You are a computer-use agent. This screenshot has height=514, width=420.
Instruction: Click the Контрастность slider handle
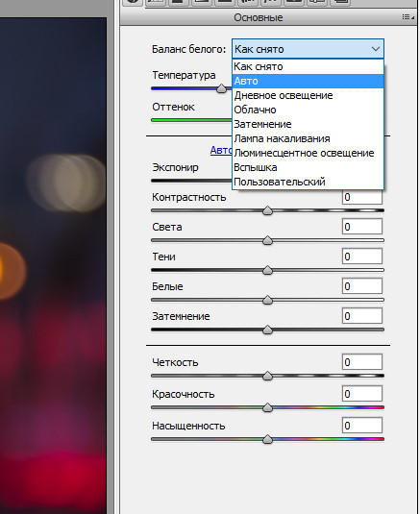pyautogui.click(x=268, y=210)
